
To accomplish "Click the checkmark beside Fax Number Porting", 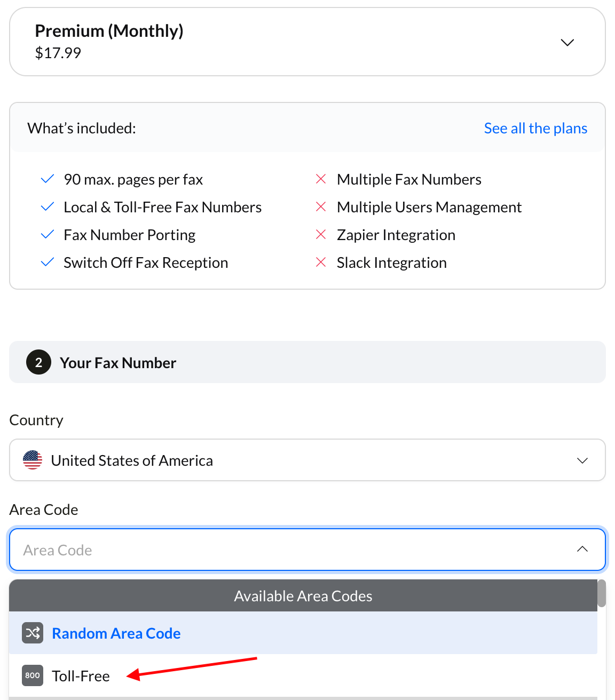I will pos(48,235).
